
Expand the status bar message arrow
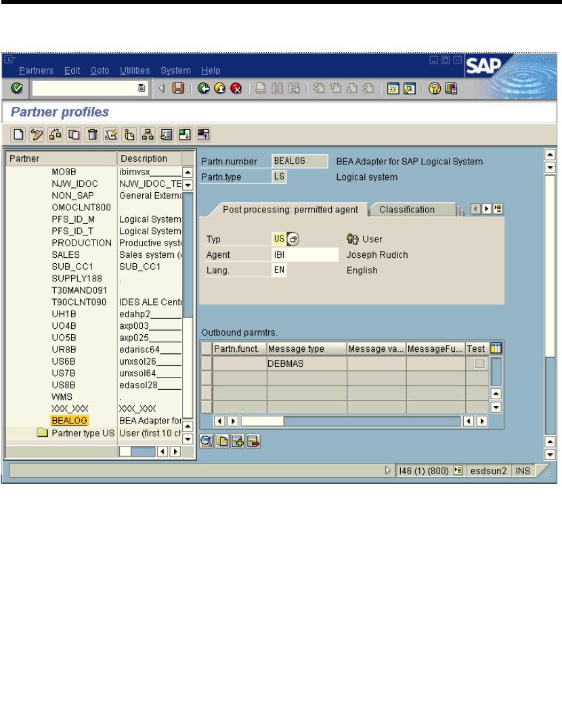coord(388,470)
